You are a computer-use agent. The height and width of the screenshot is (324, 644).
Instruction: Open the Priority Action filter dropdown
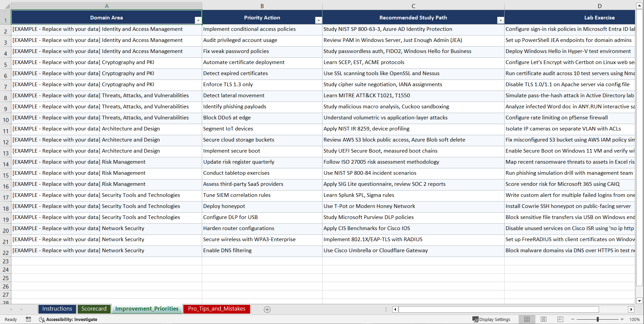[318, 20]
